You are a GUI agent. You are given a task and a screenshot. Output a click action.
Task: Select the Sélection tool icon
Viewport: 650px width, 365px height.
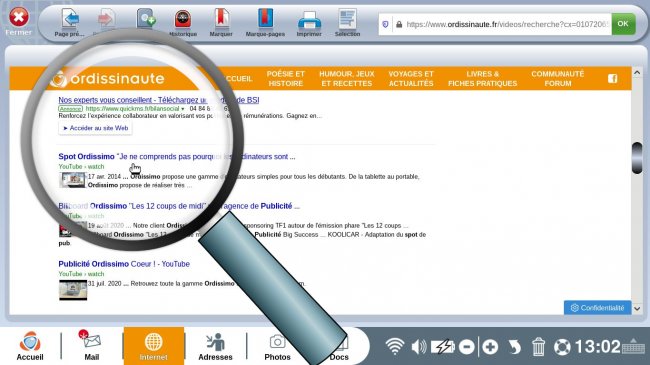point(347,19)
